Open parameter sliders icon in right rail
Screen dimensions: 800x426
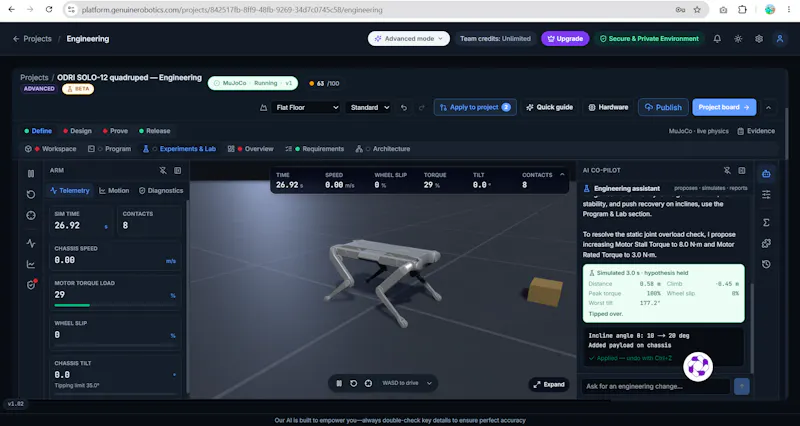click(x=766, y=194)
